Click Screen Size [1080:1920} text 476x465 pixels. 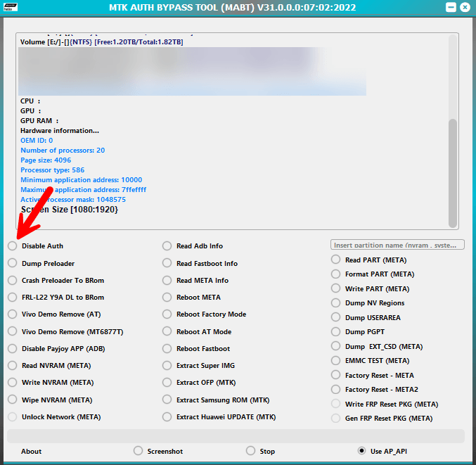[x=69, y=210]
